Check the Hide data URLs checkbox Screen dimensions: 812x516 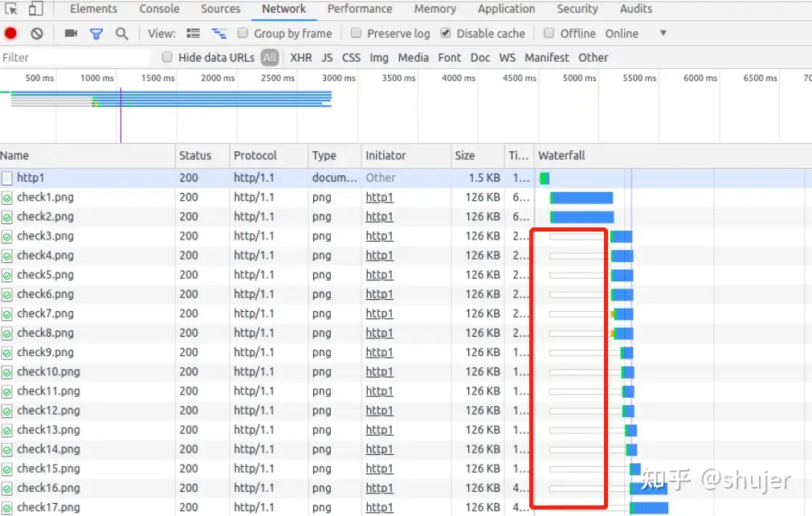(x=167, y=57)
